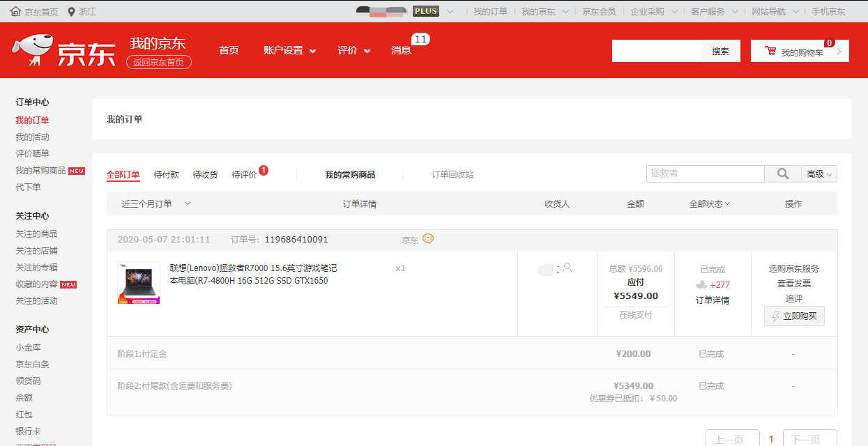Open the 订单回收站 tab
The image size is (868, 446).
pos(452,174)
